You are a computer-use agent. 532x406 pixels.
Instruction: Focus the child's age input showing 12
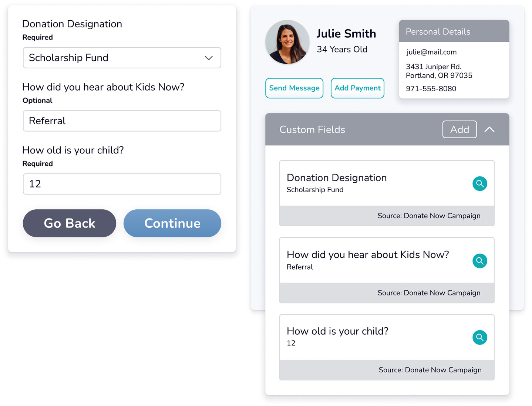[x=122, y=184]
